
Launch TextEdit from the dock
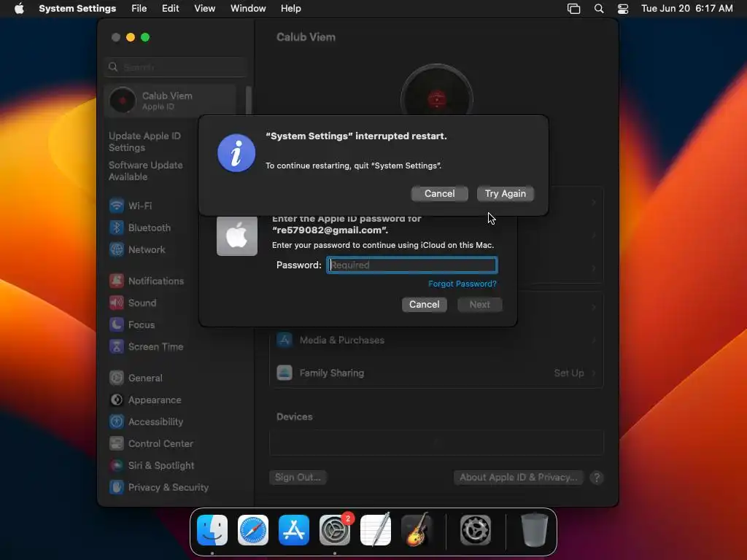pos(376,530)
